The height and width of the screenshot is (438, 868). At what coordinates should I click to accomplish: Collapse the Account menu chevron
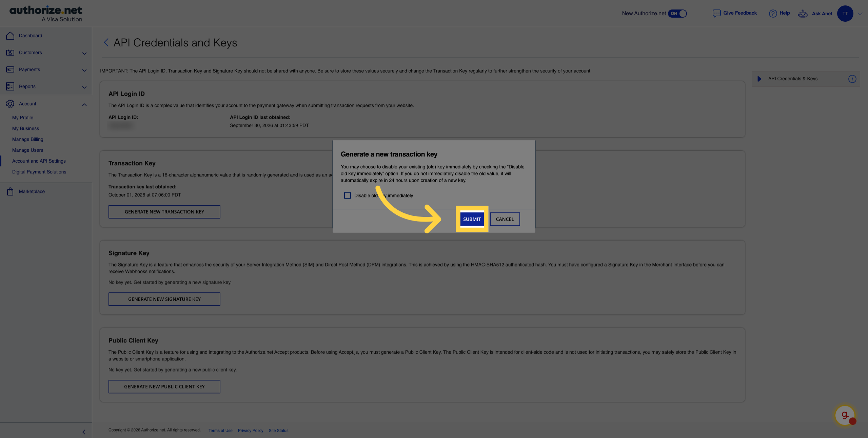84,104
